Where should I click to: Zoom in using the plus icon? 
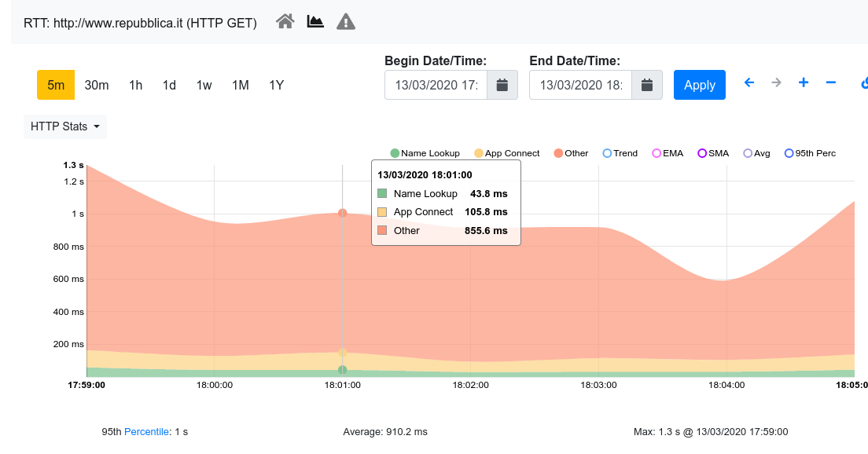(x=803, y=82)
